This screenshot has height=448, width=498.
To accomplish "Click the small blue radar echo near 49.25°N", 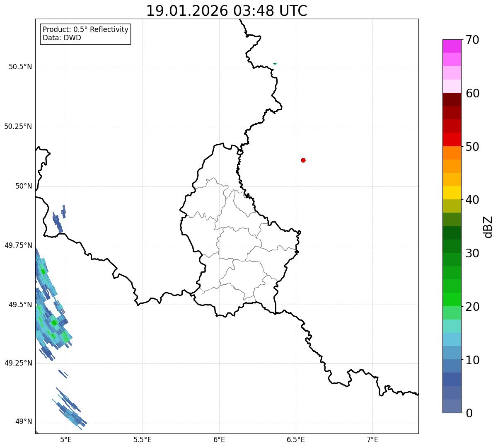I will click(x=63, y=373).
